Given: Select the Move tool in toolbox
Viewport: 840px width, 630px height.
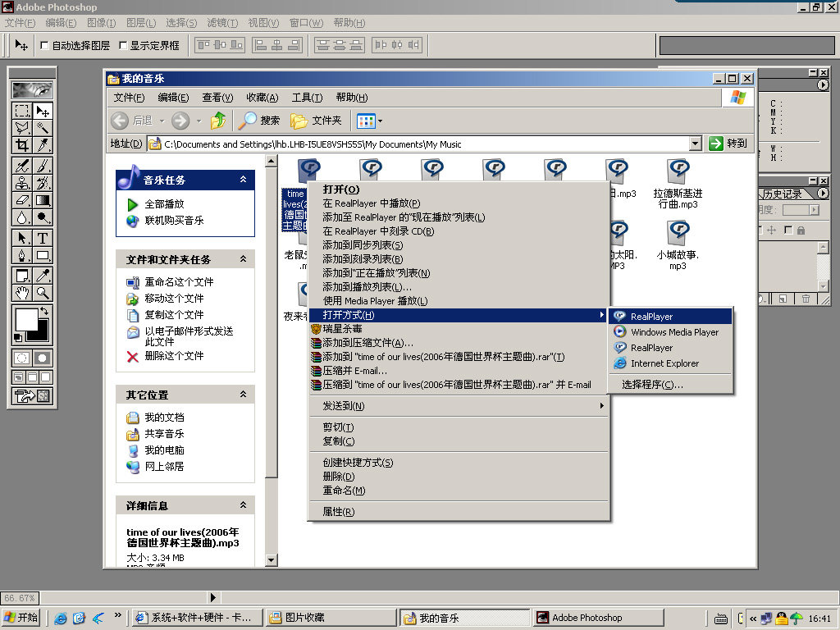Looking at the screenshot, I should (43, 111).
